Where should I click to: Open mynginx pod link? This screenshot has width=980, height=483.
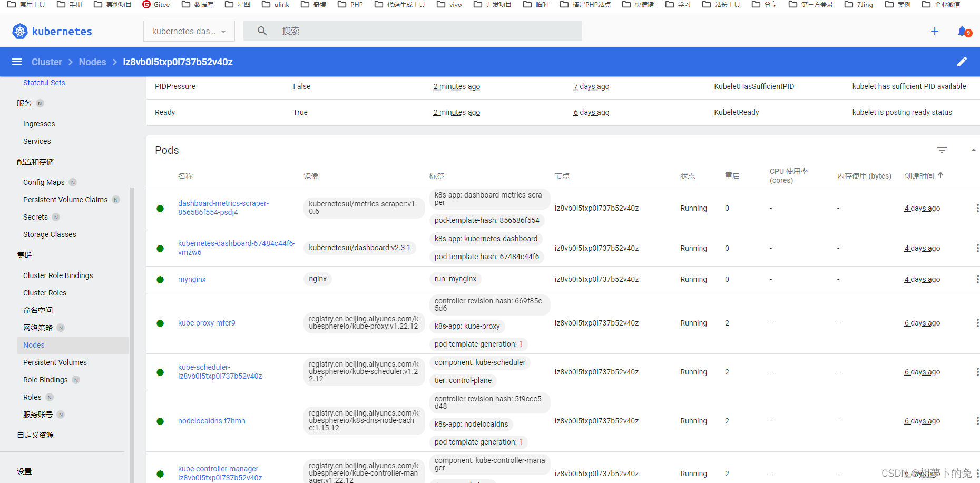coord(192,279)
